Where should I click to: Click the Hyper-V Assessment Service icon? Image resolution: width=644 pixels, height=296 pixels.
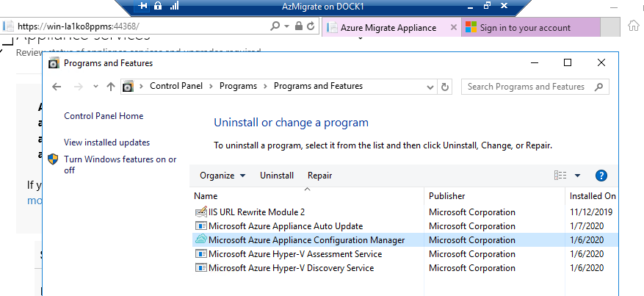(x=201, y=254)
